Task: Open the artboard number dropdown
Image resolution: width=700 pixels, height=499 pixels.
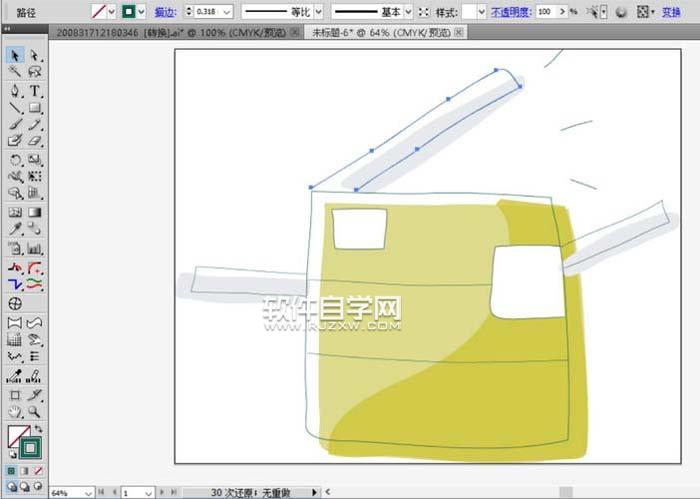Action: pos(149,493)
